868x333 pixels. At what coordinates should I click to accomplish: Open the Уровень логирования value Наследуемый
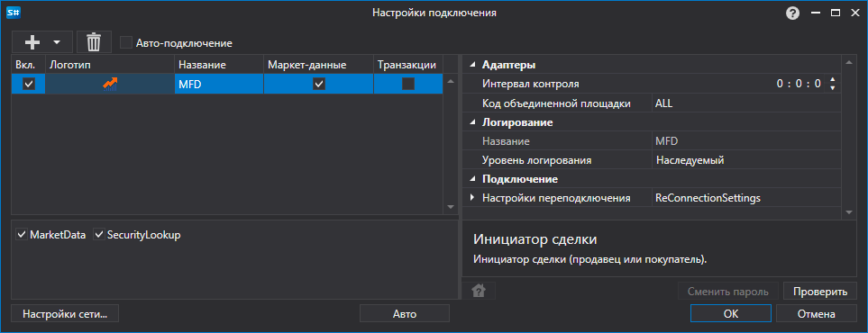click(x=745, y=160)
